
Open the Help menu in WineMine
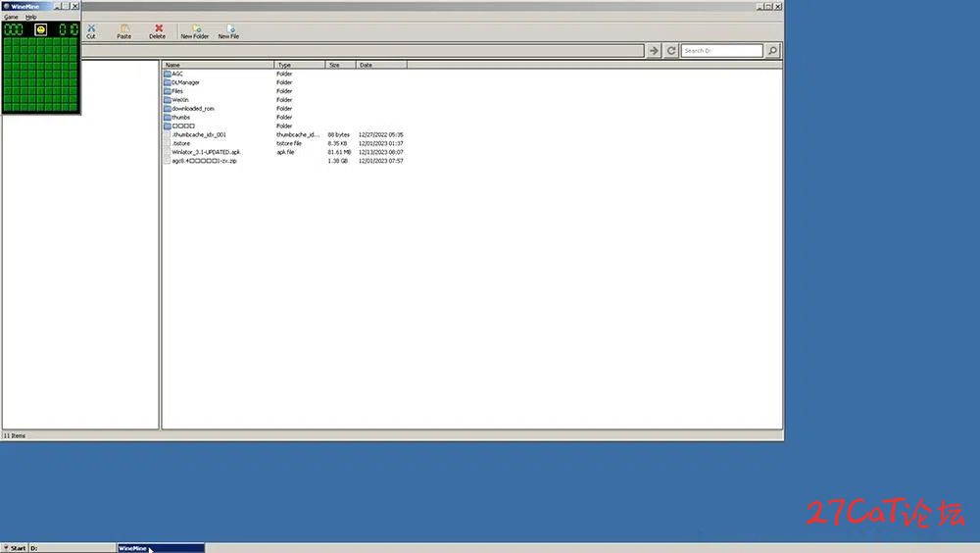tap(30, 17)
